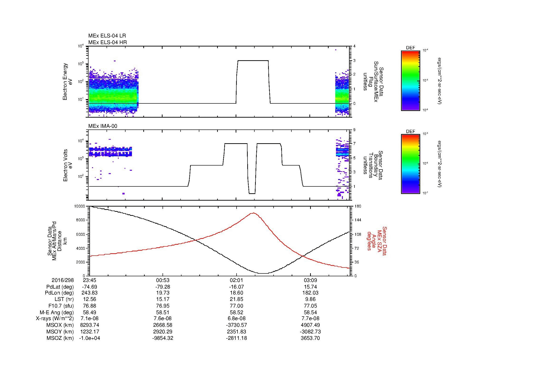
Task: Click the ELS panel DEF color bar
Action: coord(410,80)
